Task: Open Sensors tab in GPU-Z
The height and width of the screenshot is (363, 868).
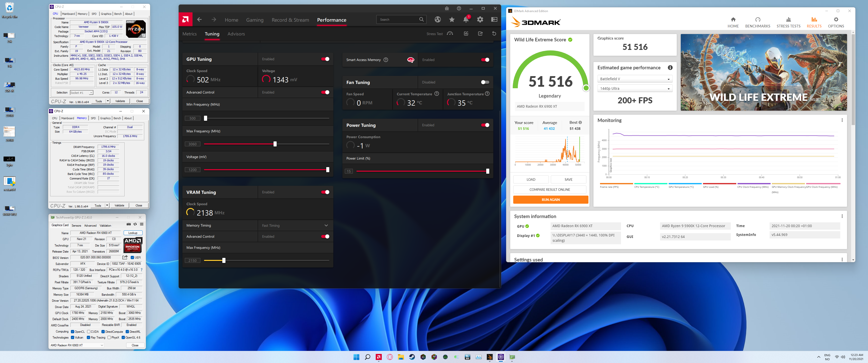Action: tap(76, 226)
